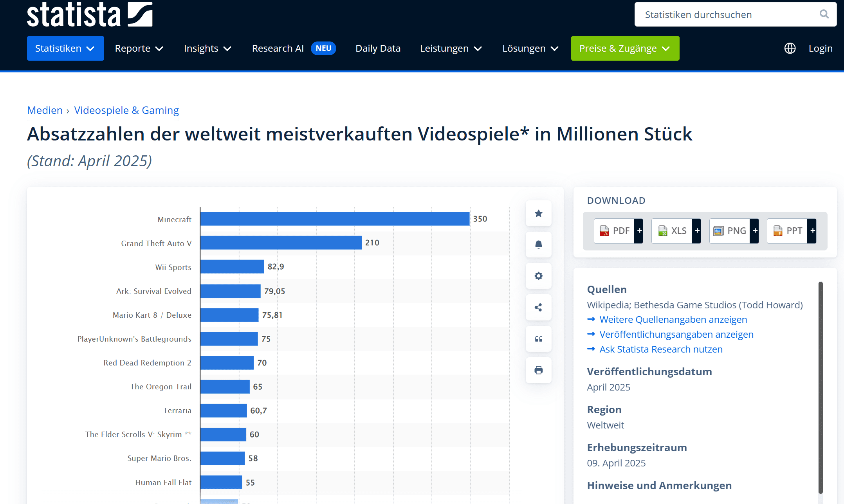Click the PlayerUnknown's Battlegrounds label
Image resolution: width=844 pixels, height=504 pixels.
tap(134, 339)
